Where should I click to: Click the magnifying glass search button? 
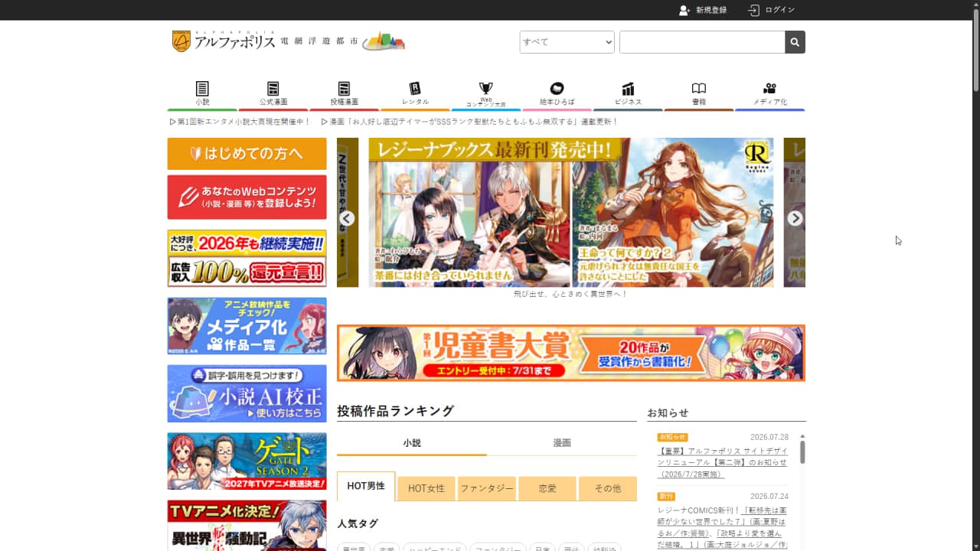(795, 42)
